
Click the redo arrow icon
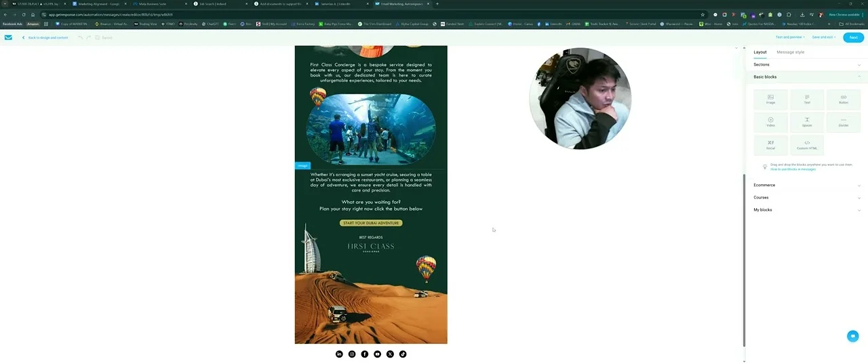pyautogui.click(x=89, y=37)
